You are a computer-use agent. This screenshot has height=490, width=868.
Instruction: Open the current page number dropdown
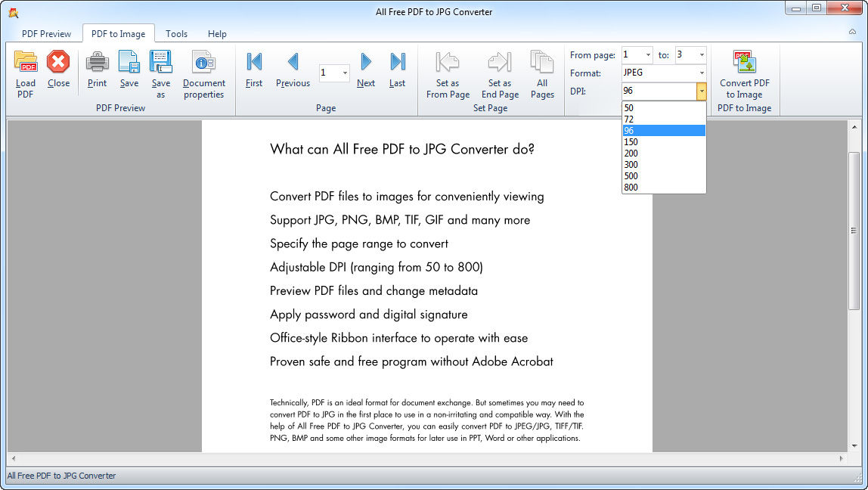click(345, 73)
